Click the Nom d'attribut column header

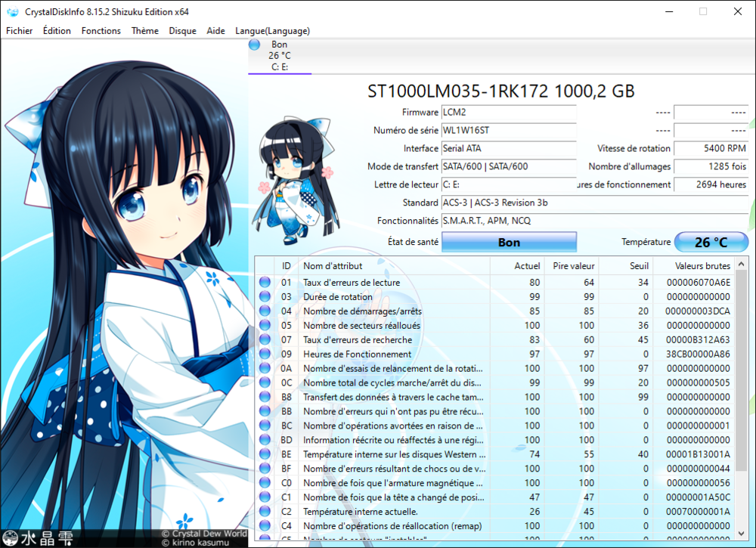pos(393,266)
